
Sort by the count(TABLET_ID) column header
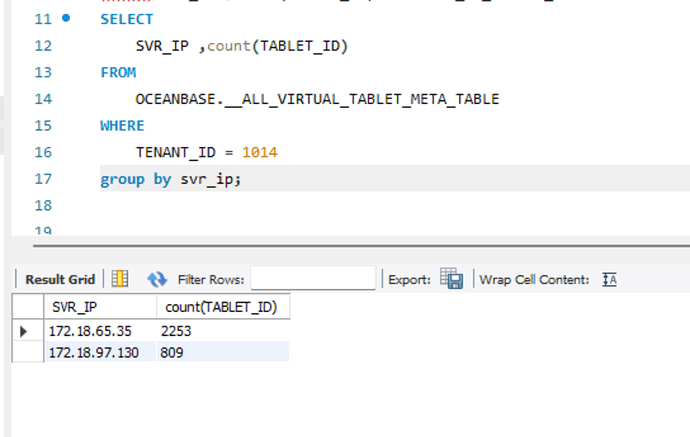pyautogui.click(x=221, y=307)
